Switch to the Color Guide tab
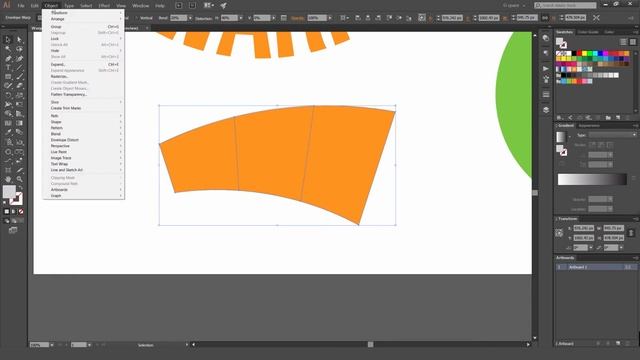Viewport: 640px width, 360px height. coord(588,32)
